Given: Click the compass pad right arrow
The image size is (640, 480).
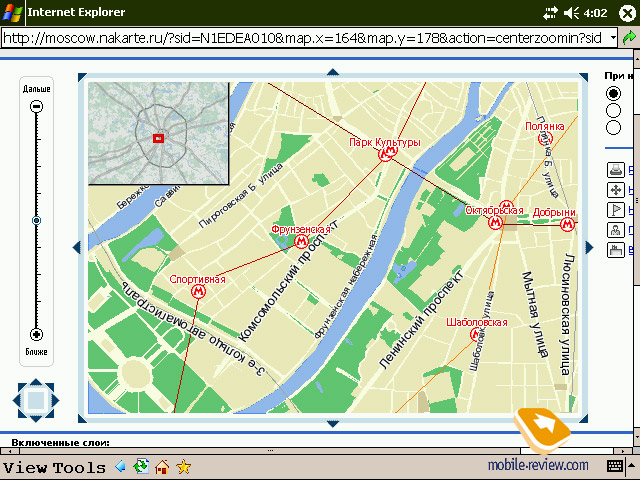Looking at the screenshot, I should [56, 400].
